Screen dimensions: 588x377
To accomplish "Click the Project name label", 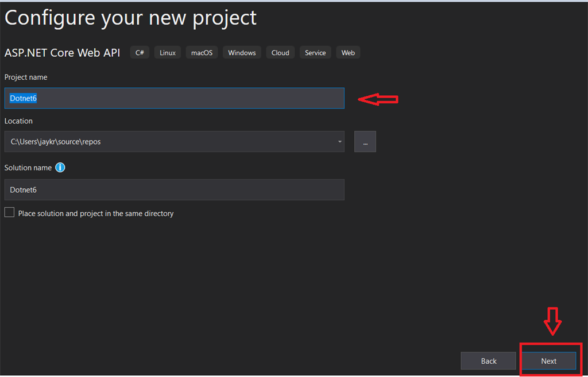I will coord(26,77).
